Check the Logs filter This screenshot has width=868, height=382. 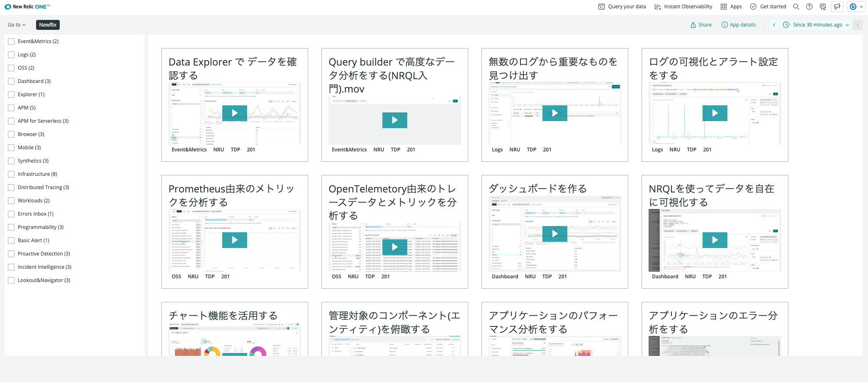pyautogui.click(x=11, y=55)
